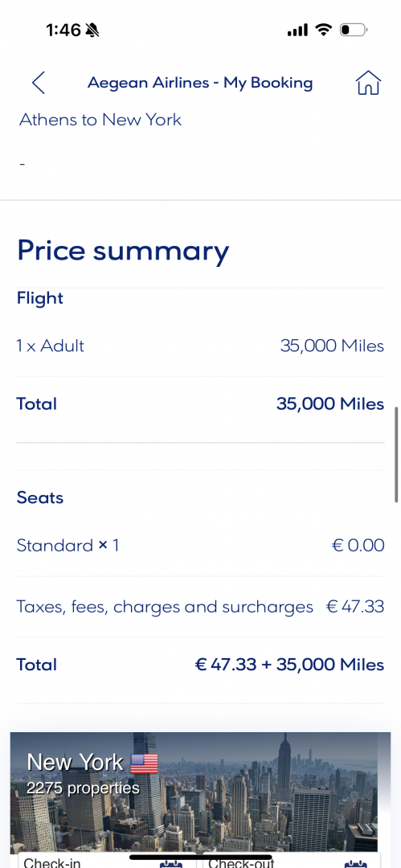401x868 pixels.
Task: Tap the Aegean Airlines - My Booking title
Action: [200, 83]
